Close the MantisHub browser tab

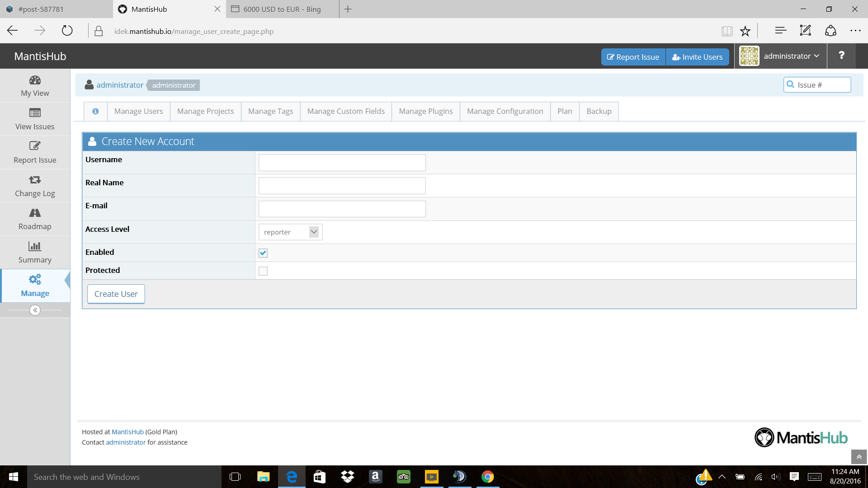pyautogui.click(x=217, y=9)
